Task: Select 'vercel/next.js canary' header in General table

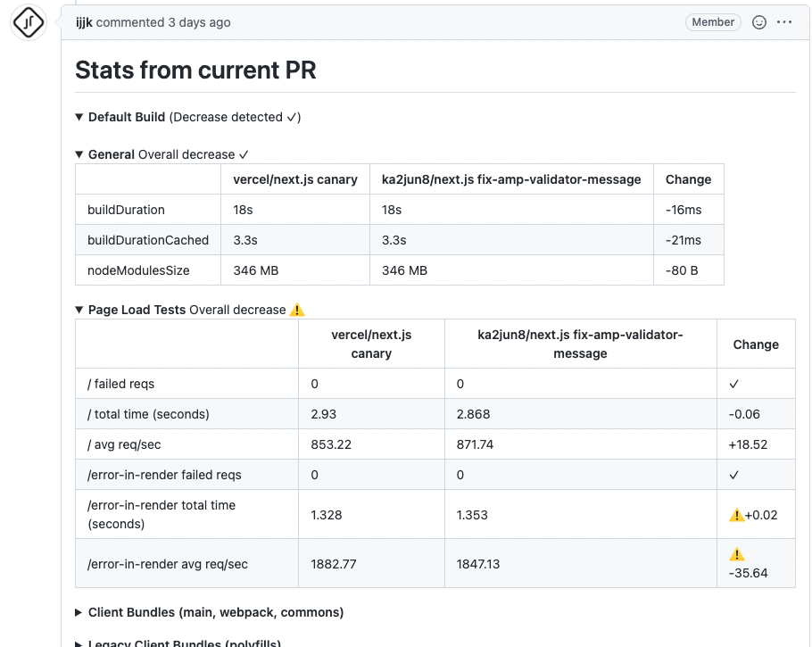Action: click(x=295, y=179)
